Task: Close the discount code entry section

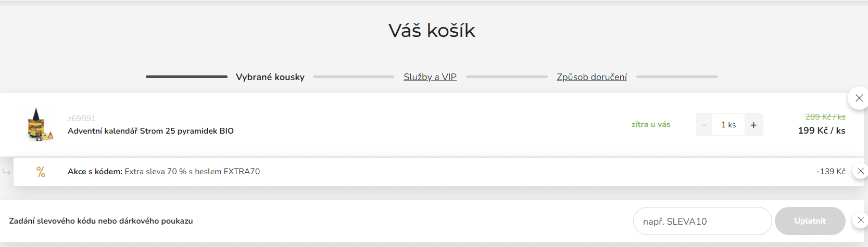Action: (860, 220)
